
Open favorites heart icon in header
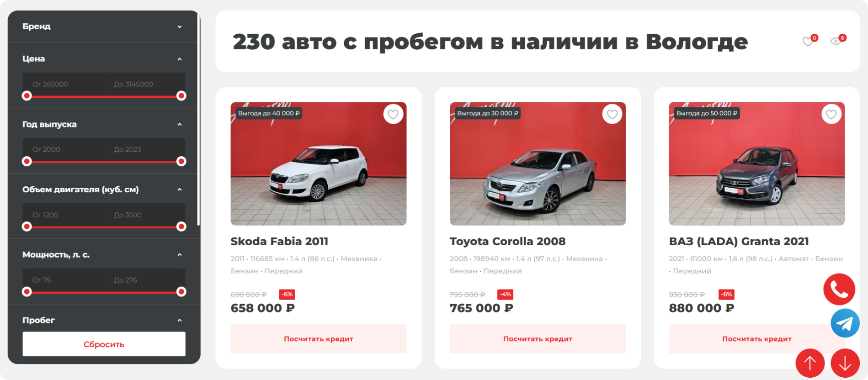(x=808, y=42)
